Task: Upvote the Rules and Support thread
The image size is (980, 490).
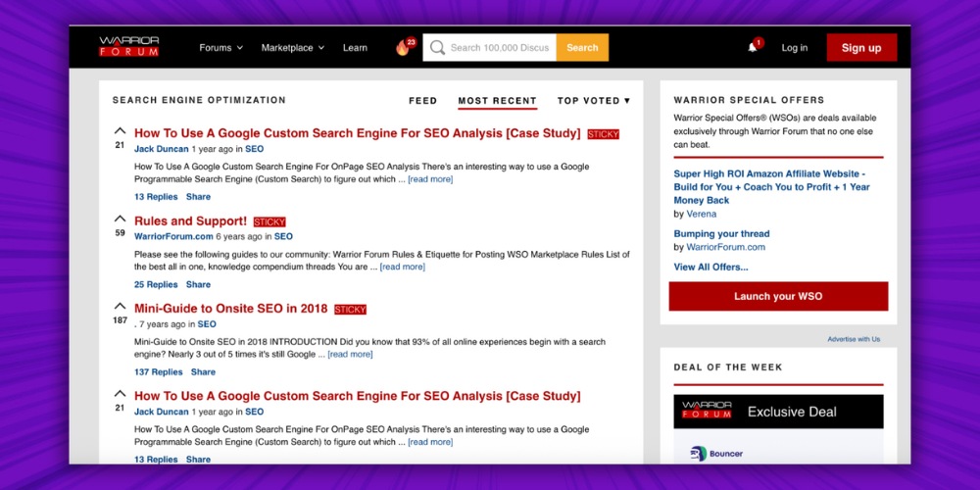Action: [120, 219]
